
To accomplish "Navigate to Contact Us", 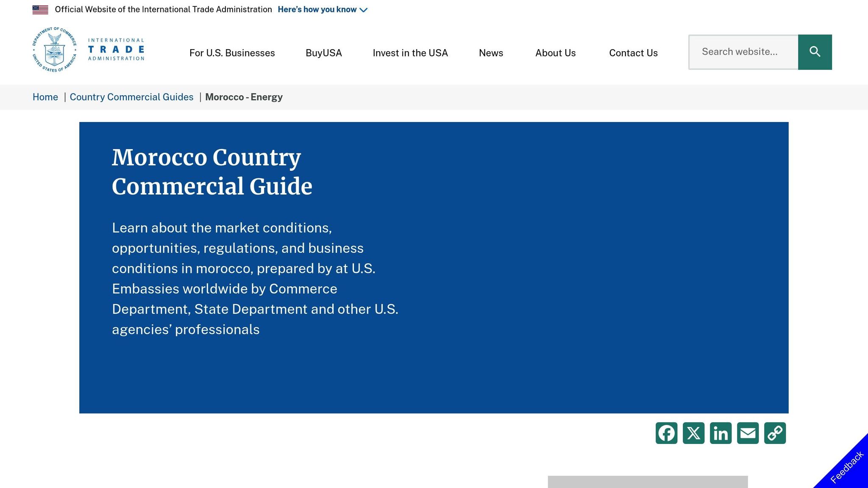I will (x=633, y=53).
